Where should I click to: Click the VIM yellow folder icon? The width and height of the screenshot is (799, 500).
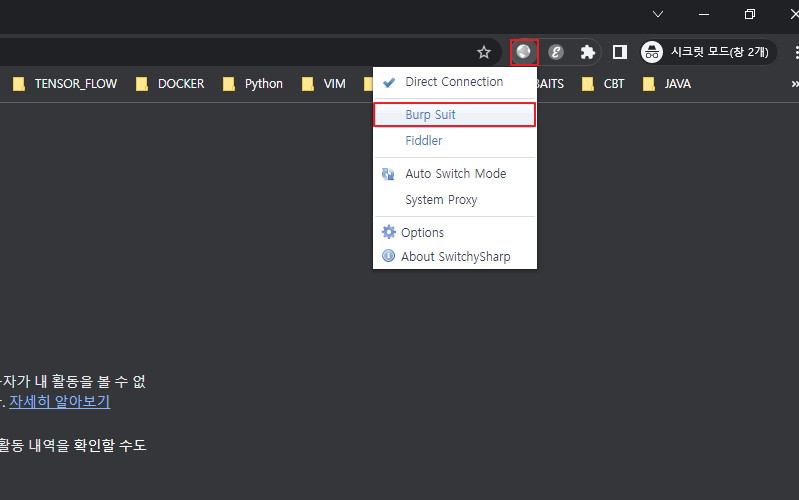tap(308, 84)
